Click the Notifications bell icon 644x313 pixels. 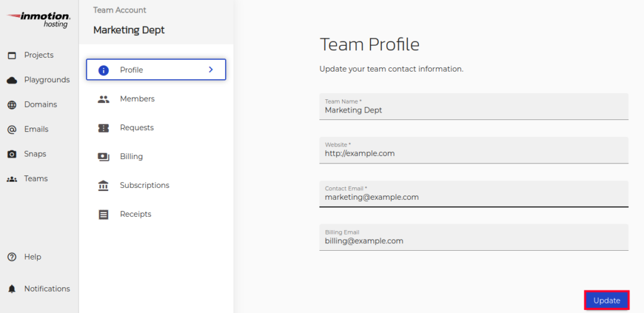pos(12,289)
